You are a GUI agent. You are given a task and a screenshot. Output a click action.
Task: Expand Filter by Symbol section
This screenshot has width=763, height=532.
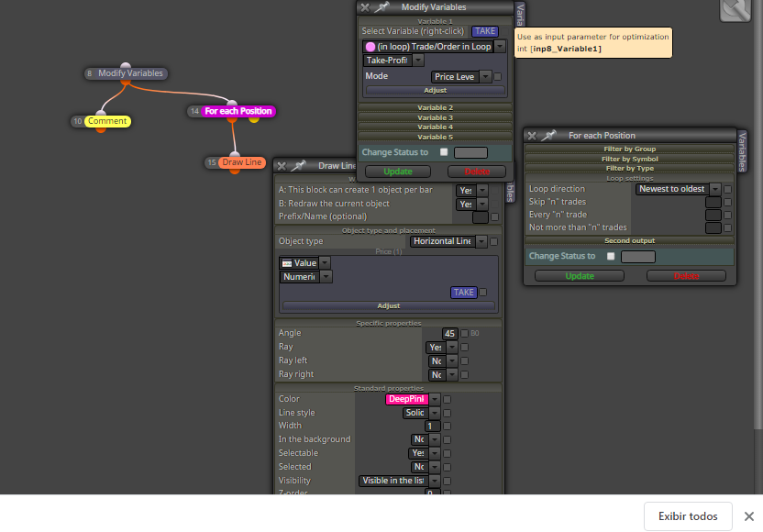pos(630,159)
